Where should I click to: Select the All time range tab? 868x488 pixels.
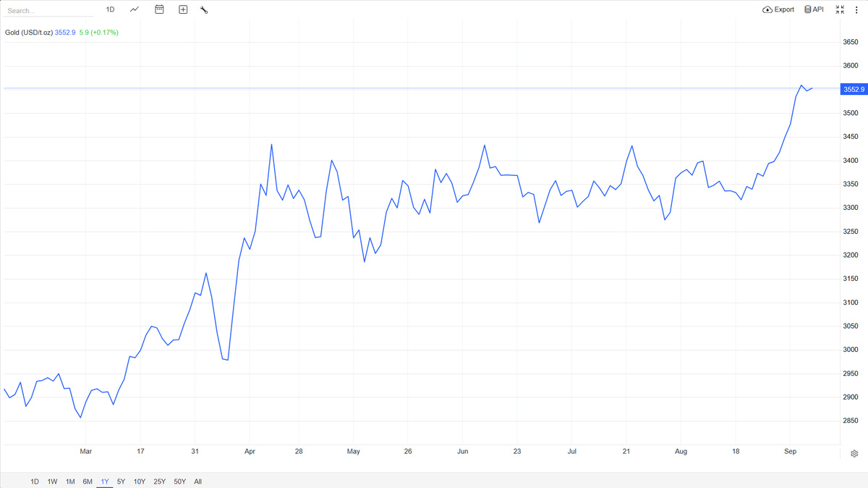click(198, 481)
